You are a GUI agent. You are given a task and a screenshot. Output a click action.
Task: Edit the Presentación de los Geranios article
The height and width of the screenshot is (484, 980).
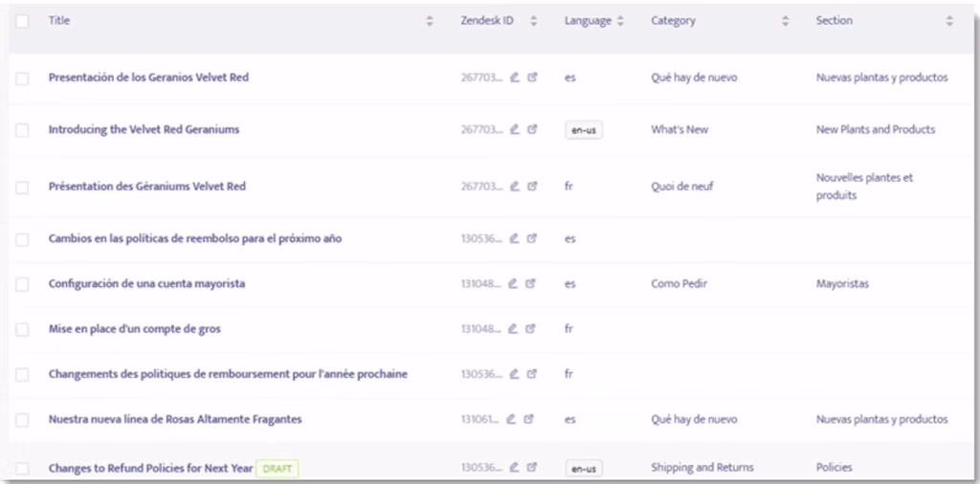[x=514, y=78]
